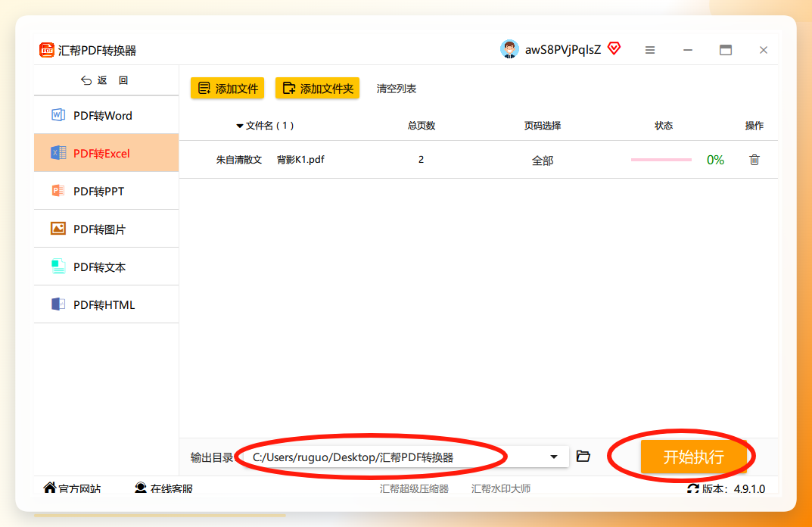Click the red VIP diamond badge
Viewport: 812px width, 527px height.
pyautogui.click(x=614, y=48)
